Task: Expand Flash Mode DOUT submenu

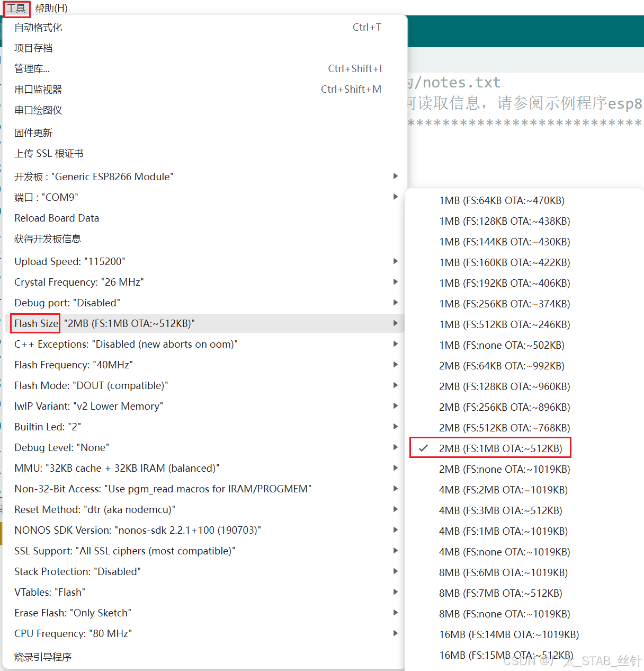Action: tap(204, 385)
